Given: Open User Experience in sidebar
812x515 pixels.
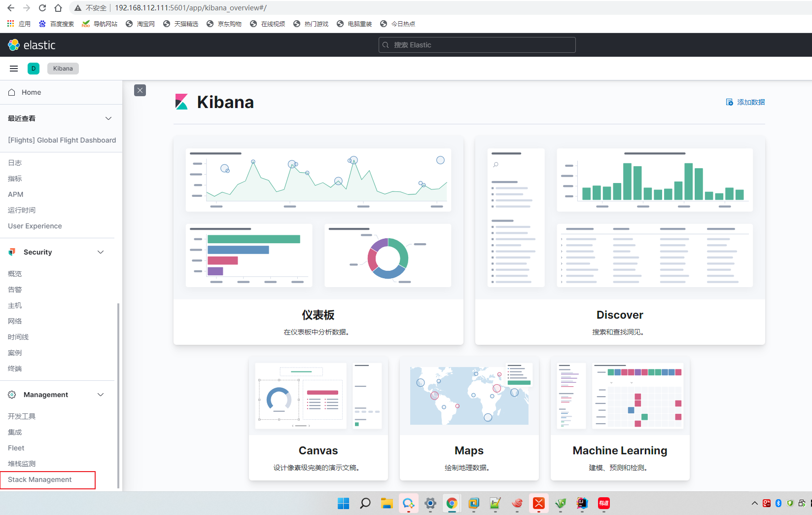Looking at the screenshot, I should click(35, 226).
